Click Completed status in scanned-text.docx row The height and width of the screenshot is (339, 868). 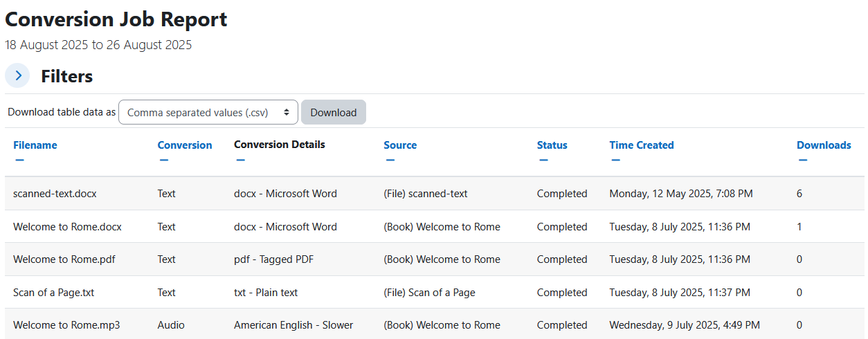562,194
